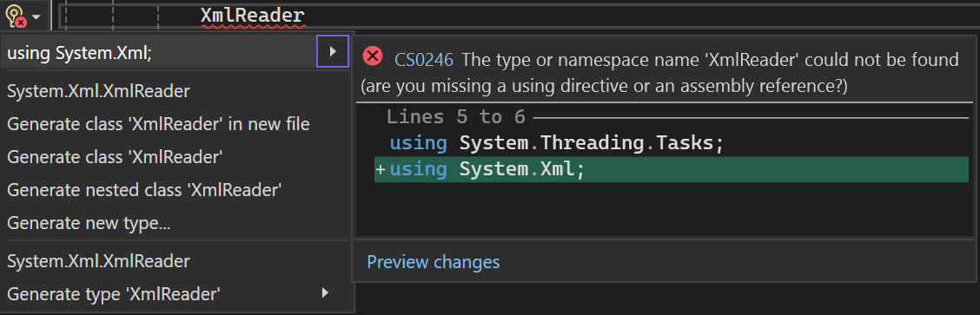Open the CS0246 error code link

tap(424, 60)
